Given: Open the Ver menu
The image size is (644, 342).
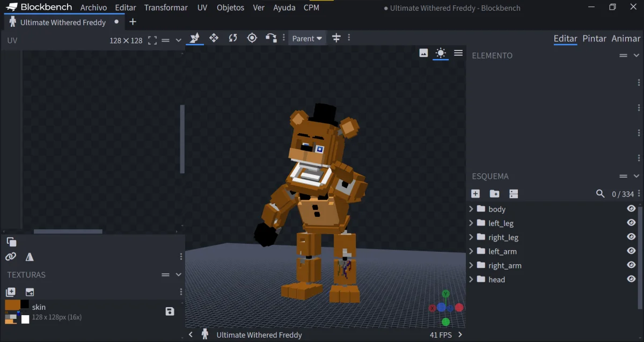Looking at the screenshot, I should (x=259, y=8).
